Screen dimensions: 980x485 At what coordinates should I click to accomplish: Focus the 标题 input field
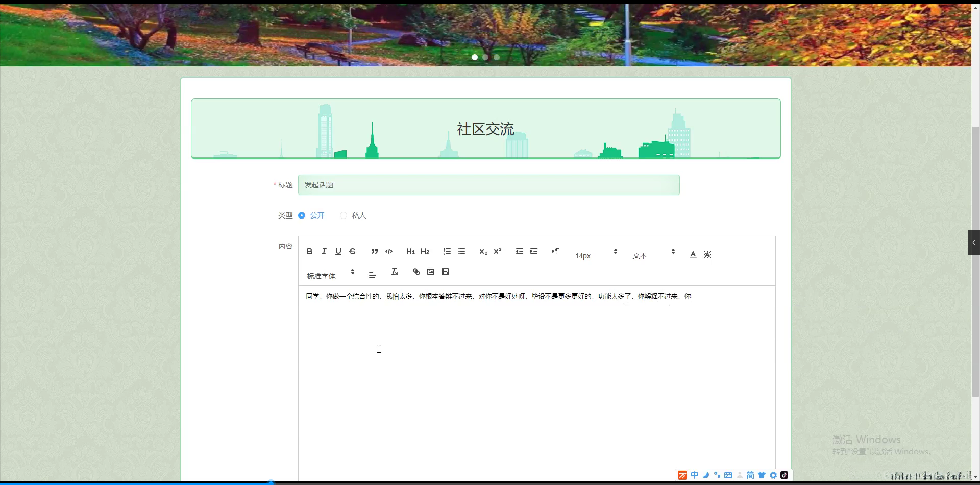coord(489,185)
